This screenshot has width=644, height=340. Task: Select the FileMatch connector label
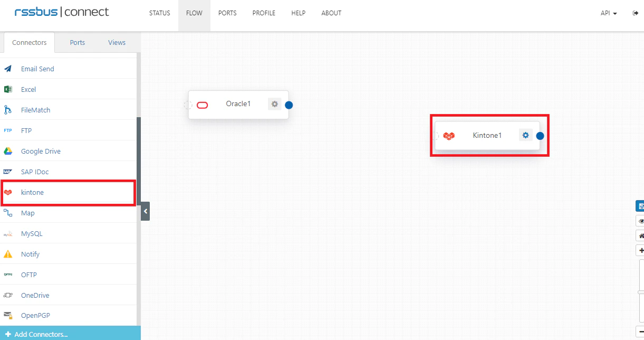point(36,110)
